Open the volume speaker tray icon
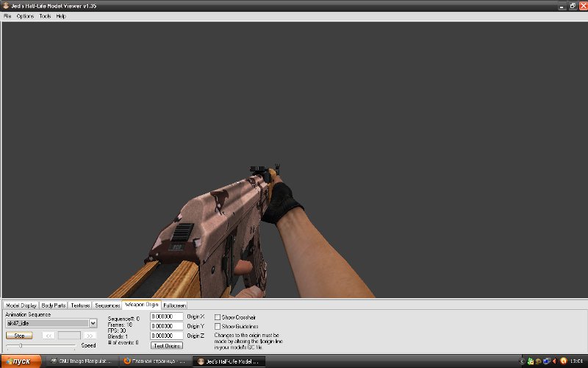This screenshot has height=368, width=588. 555,361
